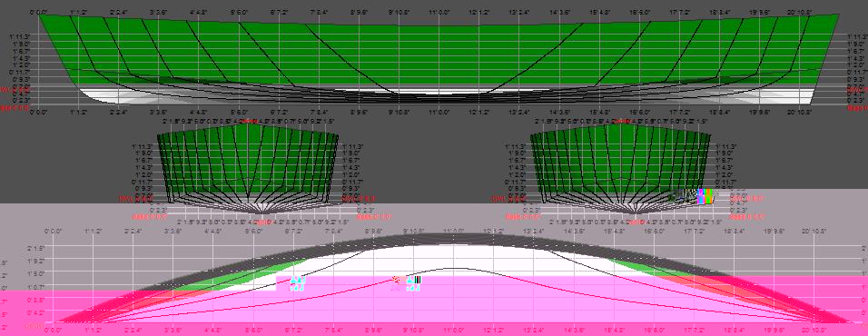Click the red DWL label left of the right body plan
Screen dimensions: 868x336
[508, 198]
